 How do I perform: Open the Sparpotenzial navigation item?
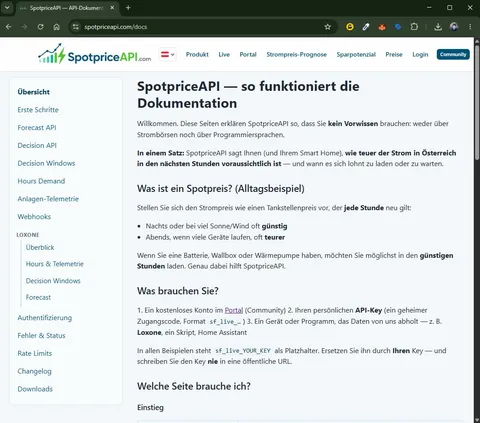pyautogui.click(x=356, y=54)
